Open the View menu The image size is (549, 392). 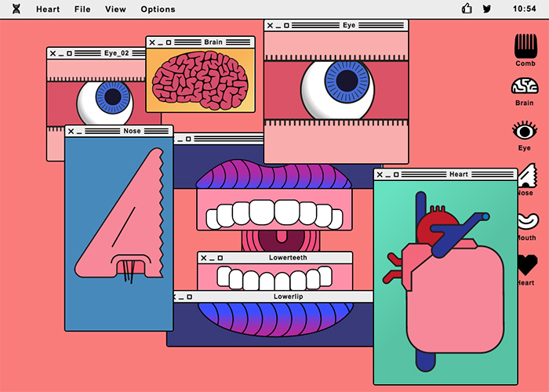point(115,9)
